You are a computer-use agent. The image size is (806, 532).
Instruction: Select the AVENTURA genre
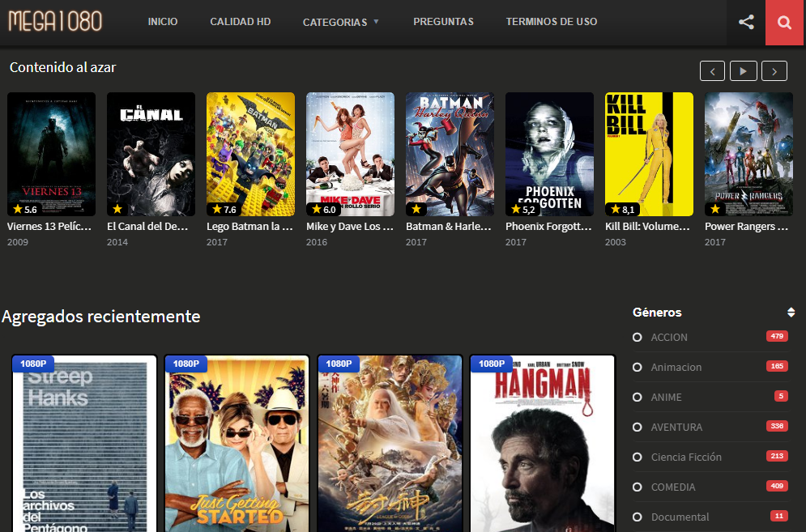coord(676,427)
